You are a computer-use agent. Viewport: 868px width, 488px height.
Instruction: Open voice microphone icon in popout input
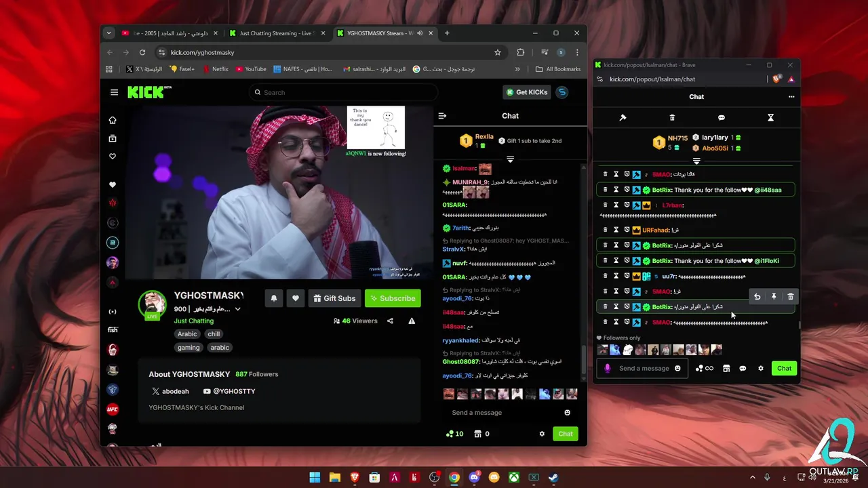[x=607, y=368]
